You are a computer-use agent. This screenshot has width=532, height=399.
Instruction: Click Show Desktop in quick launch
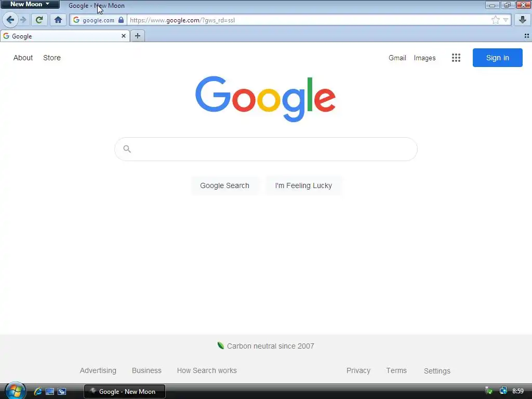50,392
